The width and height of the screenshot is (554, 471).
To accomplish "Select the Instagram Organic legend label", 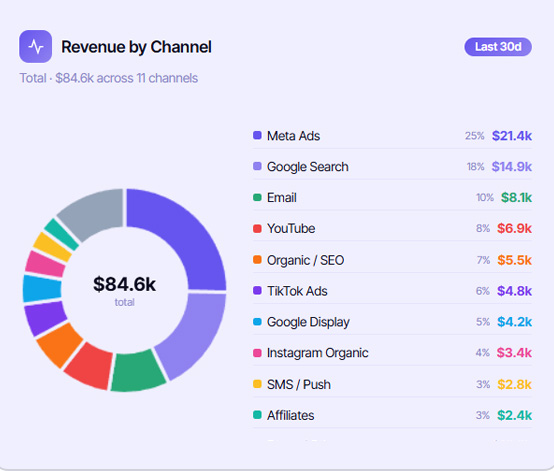I will [x=317, y=353].
